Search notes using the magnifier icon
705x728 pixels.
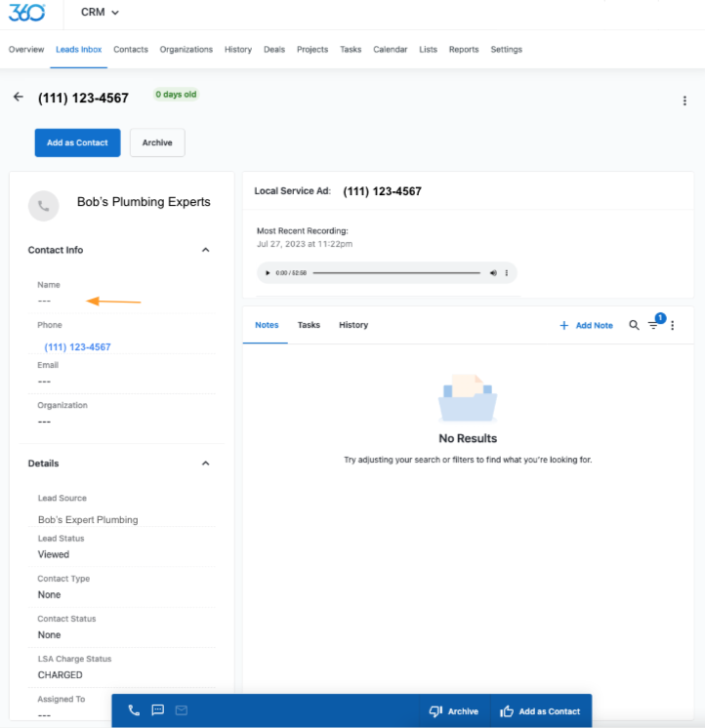634,325
